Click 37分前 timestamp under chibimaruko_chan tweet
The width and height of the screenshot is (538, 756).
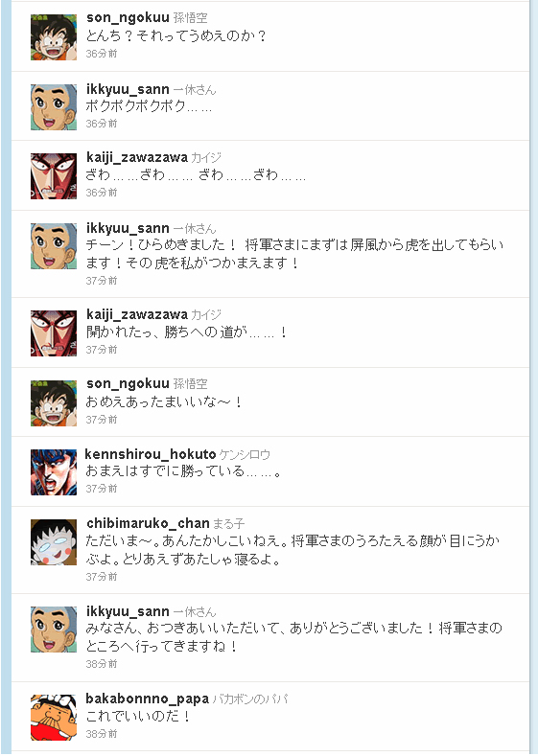point(102,577)
